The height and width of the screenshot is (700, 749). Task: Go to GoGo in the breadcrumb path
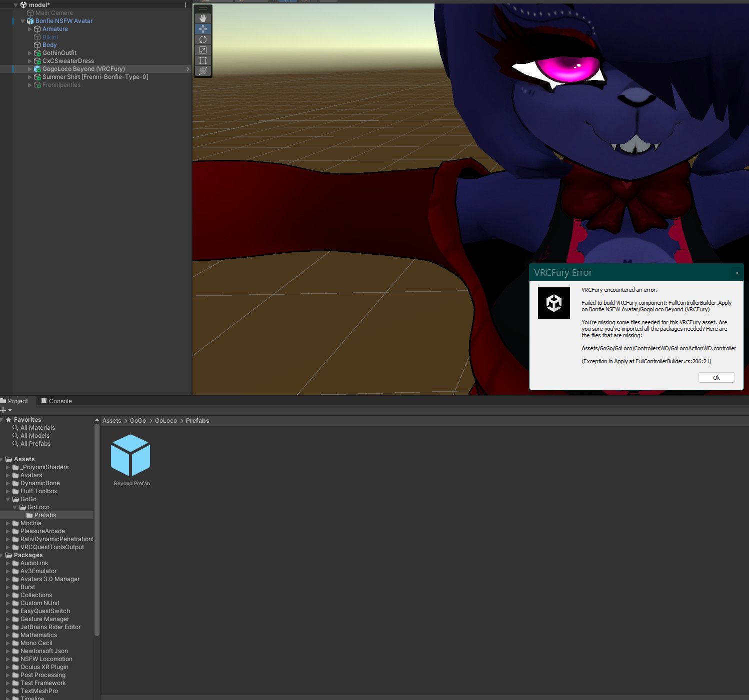coord(138,421)
